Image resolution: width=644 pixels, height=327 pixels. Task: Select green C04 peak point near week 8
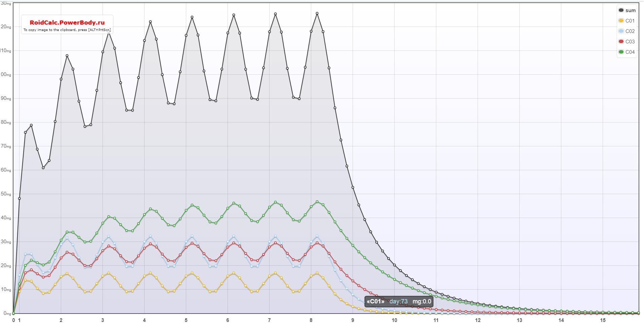coord(317,202)
